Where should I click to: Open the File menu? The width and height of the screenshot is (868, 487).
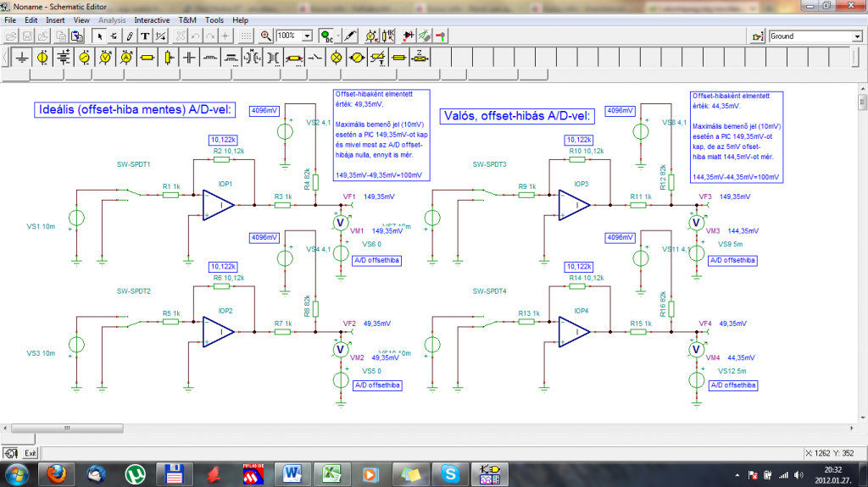point(10,20)
